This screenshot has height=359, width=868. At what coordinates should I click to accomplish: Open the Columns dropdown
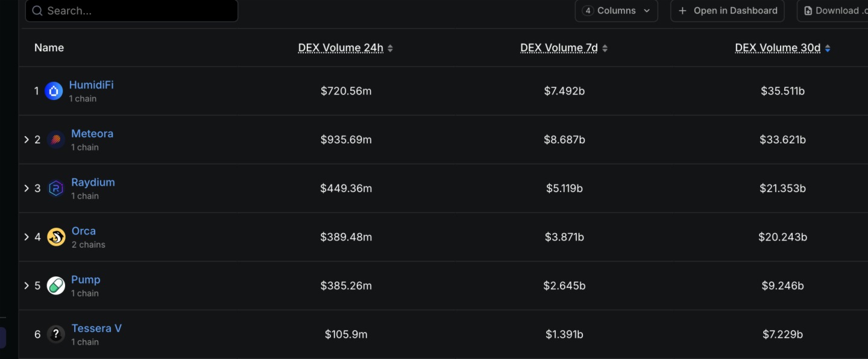(616, 11)
